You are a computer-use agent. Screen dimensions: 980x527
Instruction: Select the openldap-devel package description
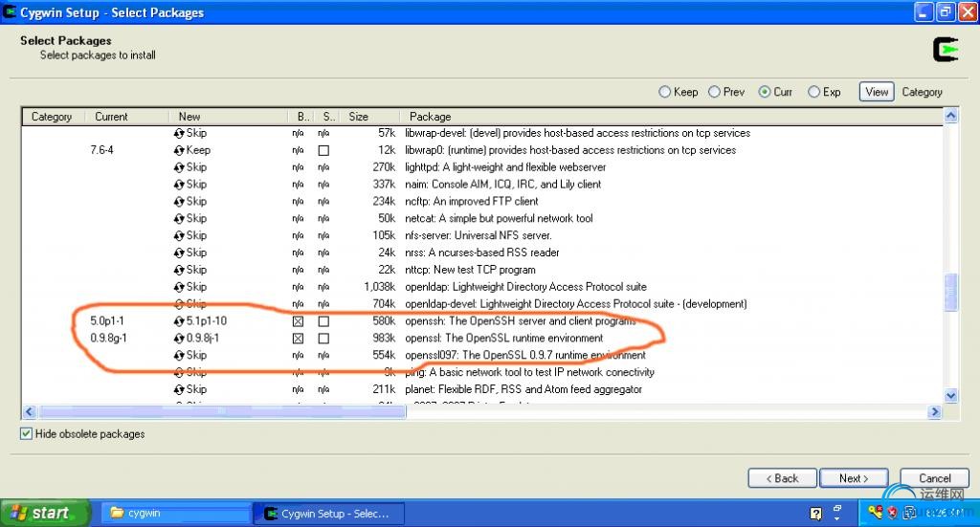pyautogui.click(x=575, y=304)
